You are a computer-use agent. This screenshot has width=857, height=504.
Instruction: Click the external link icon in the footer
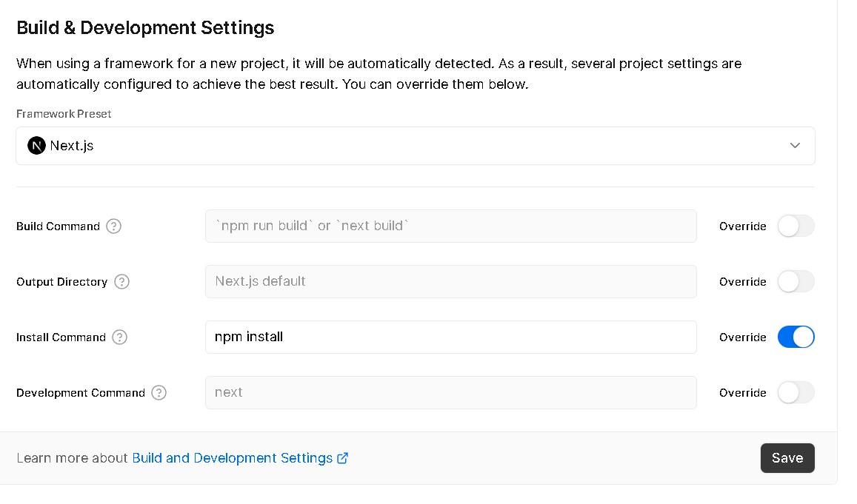click(x=342, y=458)
